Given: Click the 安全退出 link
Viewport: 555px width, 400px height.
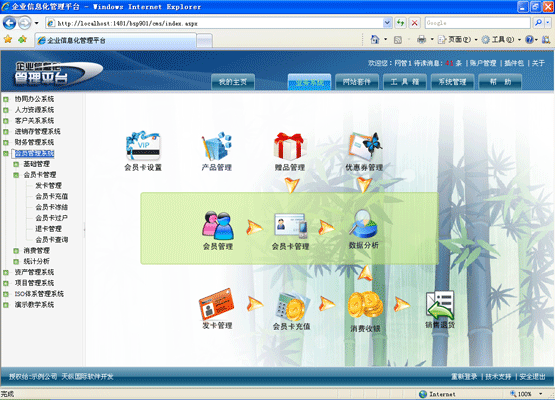Looking at the screenshot, I should (x=532, y=376).
